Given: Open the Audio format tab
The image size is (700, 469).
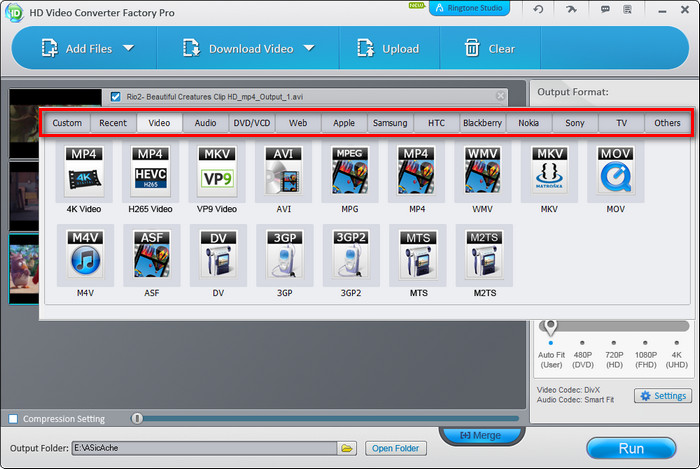Looking at the screenshot, I should (x=205, y=123).
